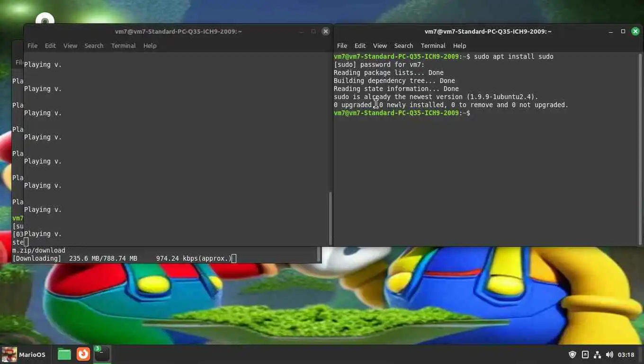Click the Playing terminal vertical scrollbar thumb
Image resolution: width=644 pixels, height=364 pixels.
pos(330,218)
